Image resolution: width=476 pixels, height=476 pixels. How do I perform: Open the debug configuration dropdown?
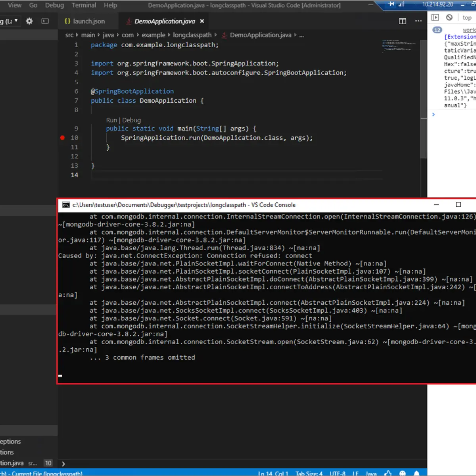(10, 21)
